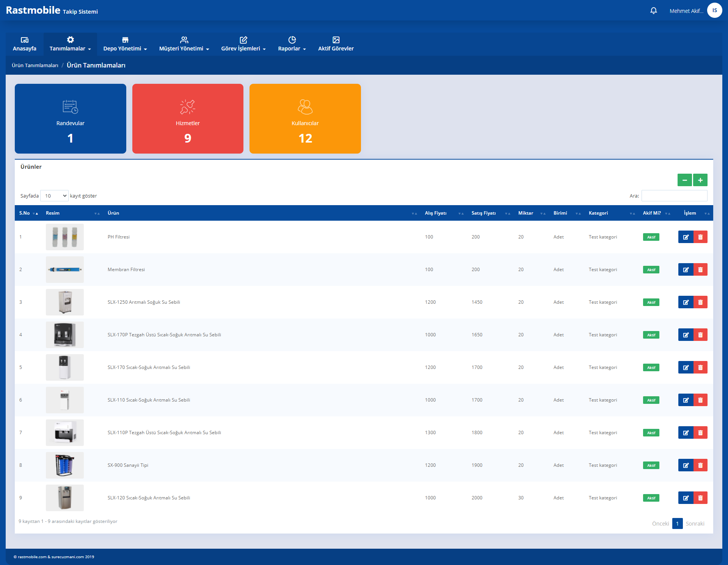Click the notification bell icon

pos(653,11)
